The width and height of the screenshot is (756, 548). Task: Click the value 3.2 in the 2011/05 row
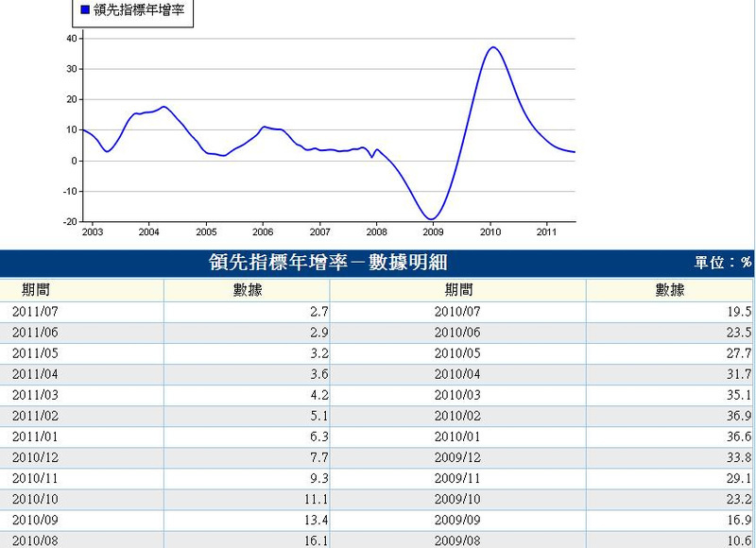(319, 353)
